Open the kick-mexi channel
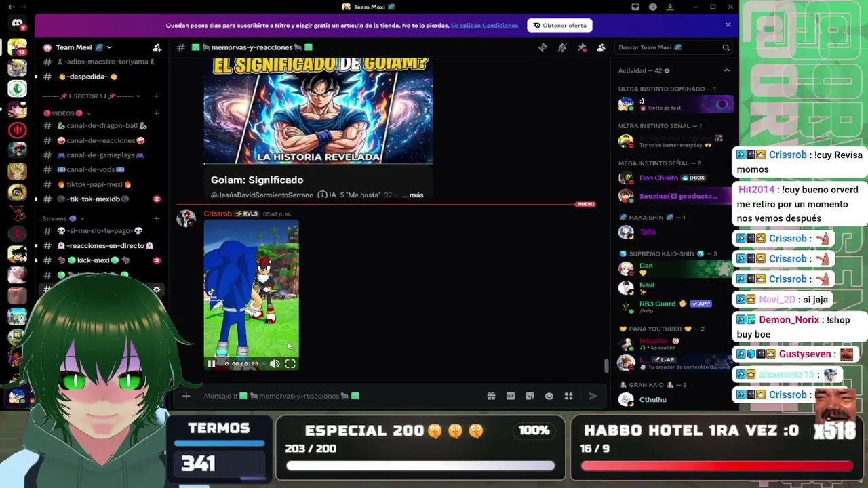This screenshot has width=868, height=488. pyautogui.click(x=102, y=260)
